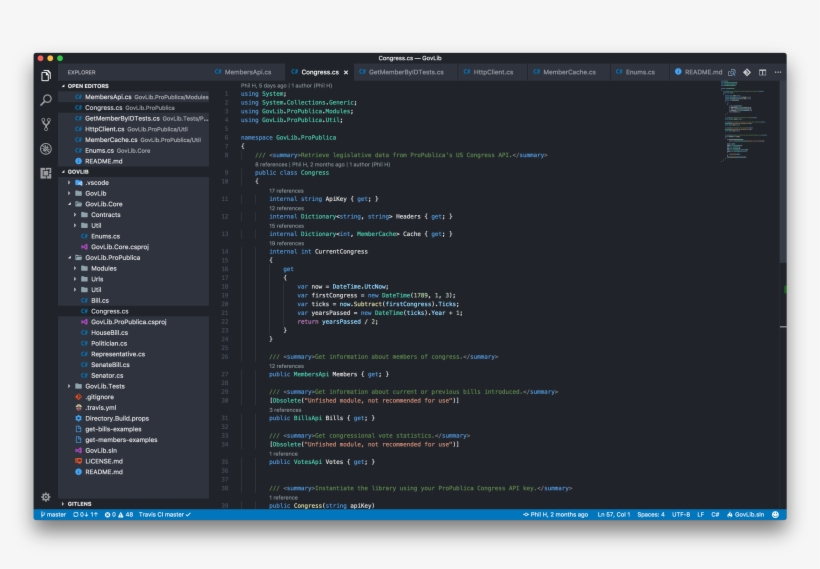Click the UTF-8 encoding indicator
This screenshot has height=569, width=820.
point(681,515)
